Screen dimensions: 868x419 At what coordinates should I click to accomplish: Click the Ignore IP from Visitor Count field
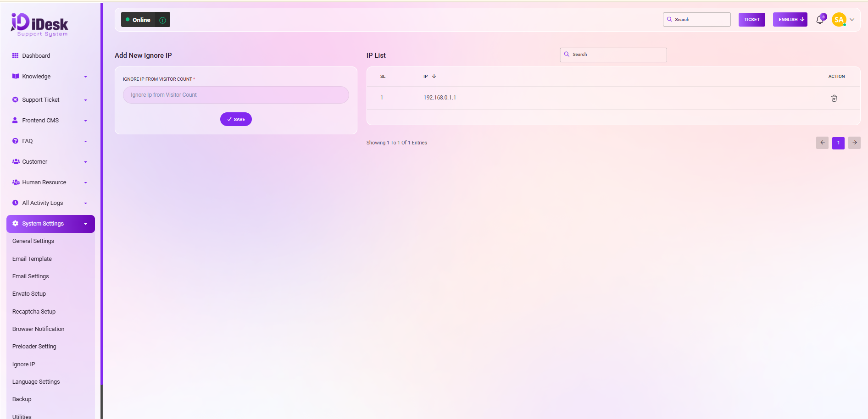point(236,95)
